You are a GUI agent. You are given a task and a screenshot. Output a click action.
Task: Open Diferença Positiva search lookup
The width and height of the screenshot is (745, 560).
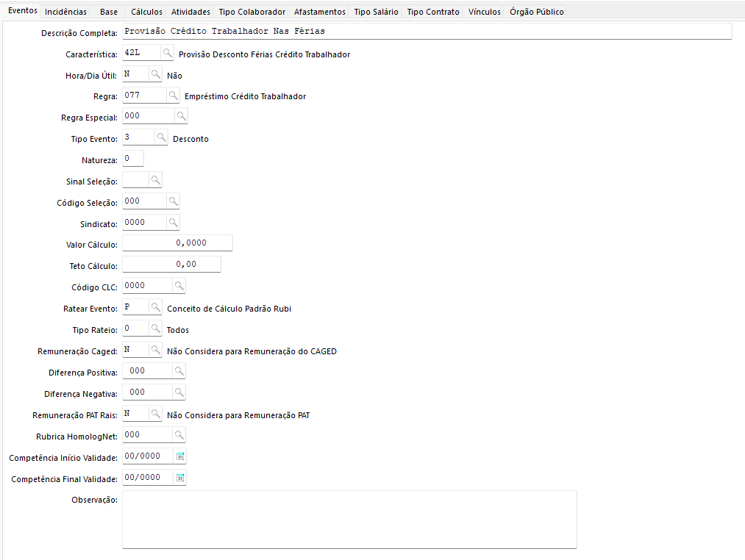coord(179,371)
